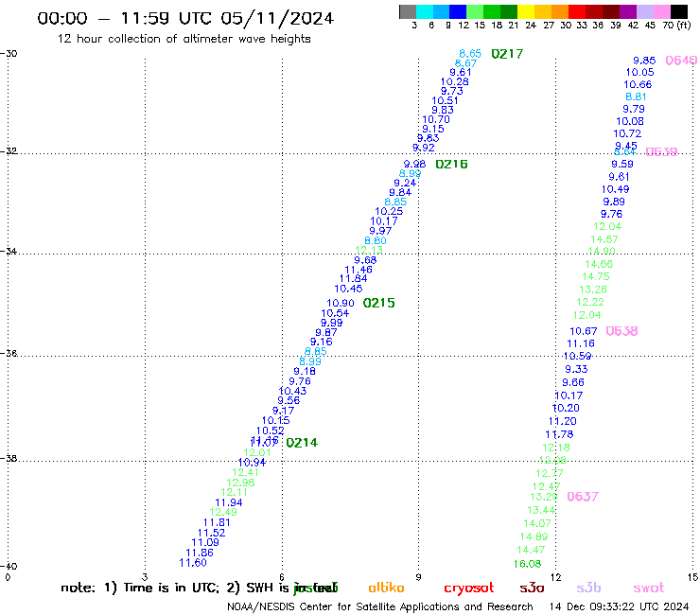700x615 pixels.
Task: Click the wave height value 11.94
Action: [x=229, y=502]
